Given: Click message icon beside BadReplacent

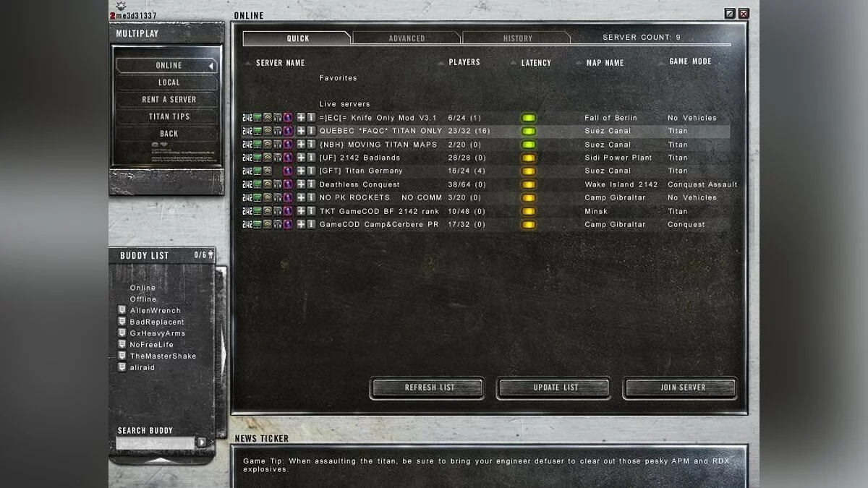Looking at the screenshot, I should pos(122,322).
